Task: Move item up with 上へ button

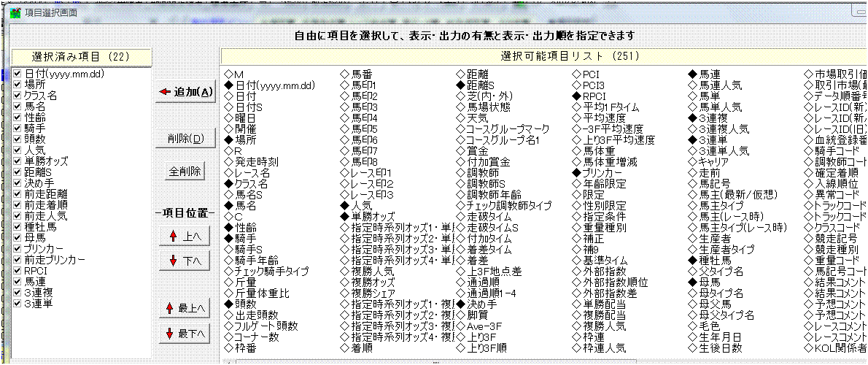Action: click(185, 237)
